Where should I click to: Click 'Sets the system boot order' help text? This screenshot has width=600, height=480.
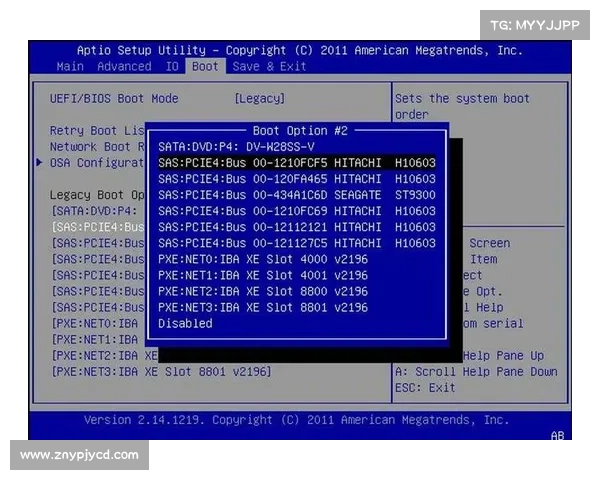coord(462,106)
